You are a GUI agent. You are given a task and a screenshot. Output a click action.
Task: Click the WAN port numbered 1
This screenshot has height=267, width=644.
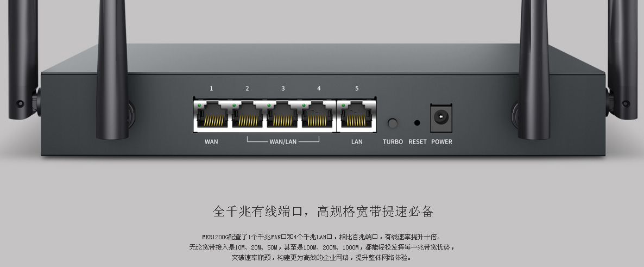[212, 115]
